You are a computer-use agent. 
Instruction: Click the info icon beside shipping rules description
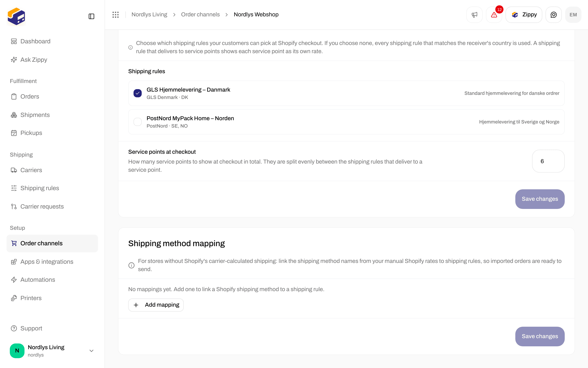pos(130,47)
